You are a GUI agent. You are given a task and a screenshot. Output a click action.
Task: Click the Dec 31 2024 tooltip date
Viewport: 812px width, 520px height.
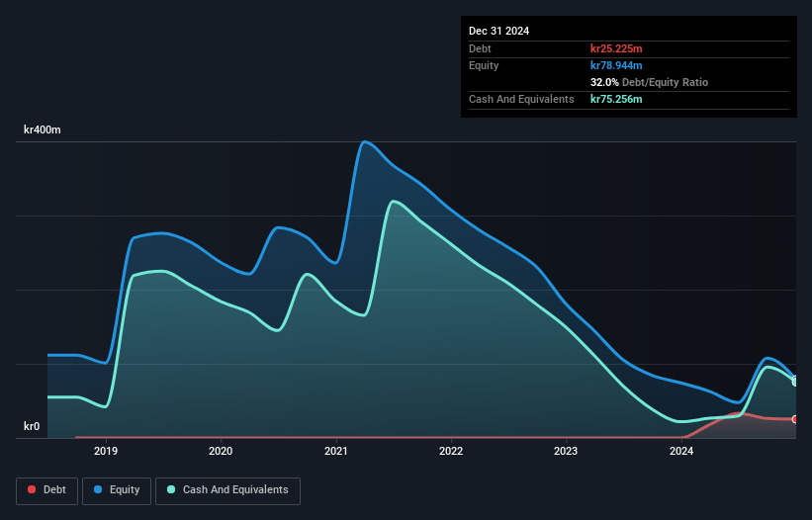pos(499,31)
